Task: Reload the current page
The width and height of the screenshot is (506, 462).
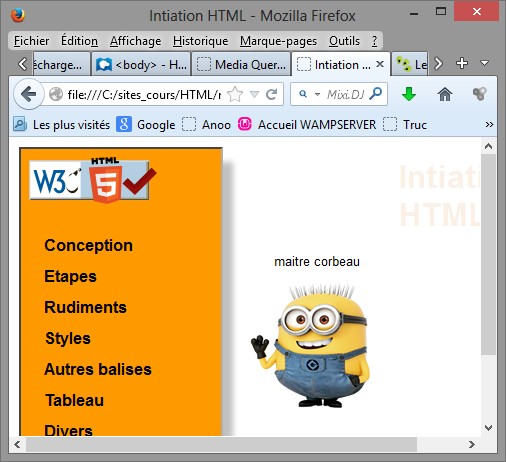Action: point(272,94)
